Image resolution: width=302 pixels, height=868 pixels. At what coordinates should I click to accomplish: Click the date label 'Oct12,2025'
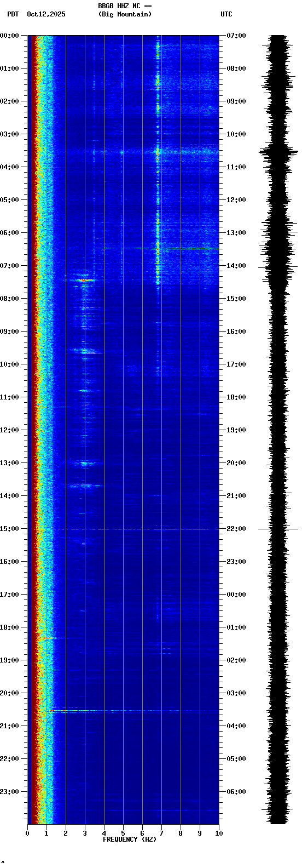(46, 14)
